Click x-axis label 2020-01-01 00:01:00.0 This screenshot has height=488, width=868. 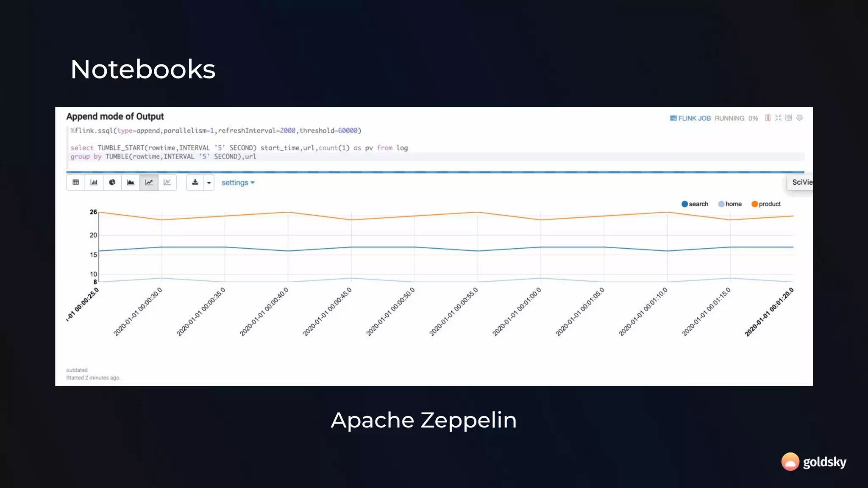click(x=517, y=312)
